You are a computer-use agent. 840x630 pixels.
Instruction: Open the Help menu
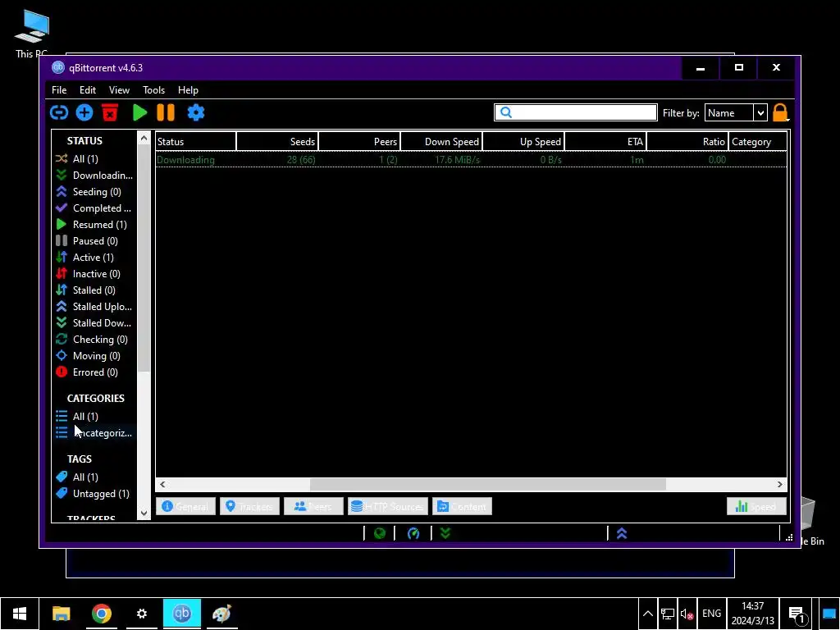pyautogui.click(x=188, y=90)
